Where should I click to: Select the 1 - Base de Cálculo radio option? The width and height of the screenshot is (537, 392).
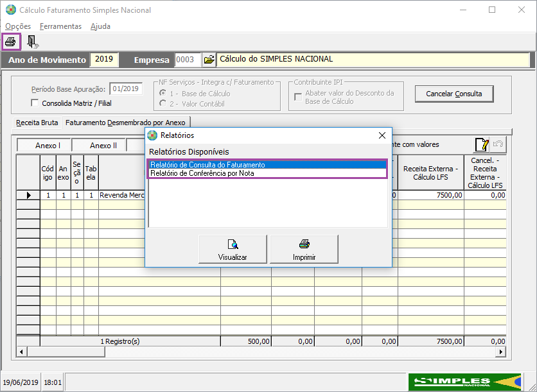163,93
